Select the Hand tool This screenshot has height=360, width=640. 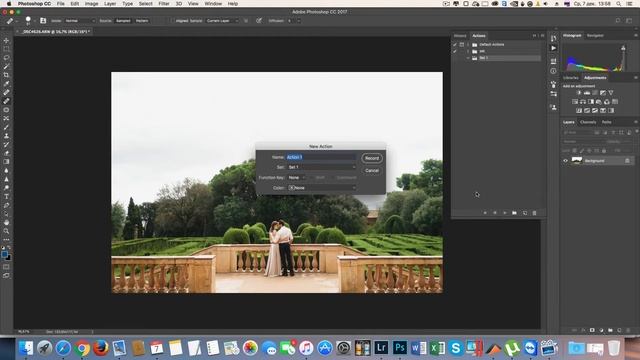point(6,222)
